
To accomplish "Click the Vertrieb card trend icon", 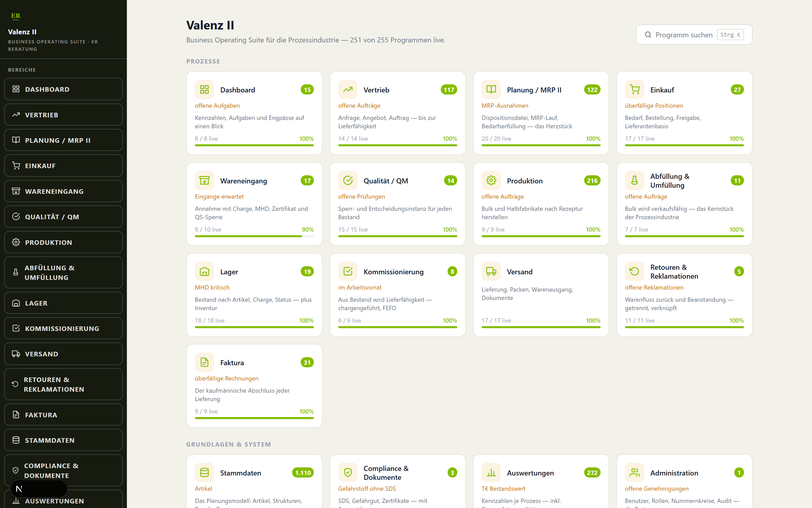I will pos(348,89).
